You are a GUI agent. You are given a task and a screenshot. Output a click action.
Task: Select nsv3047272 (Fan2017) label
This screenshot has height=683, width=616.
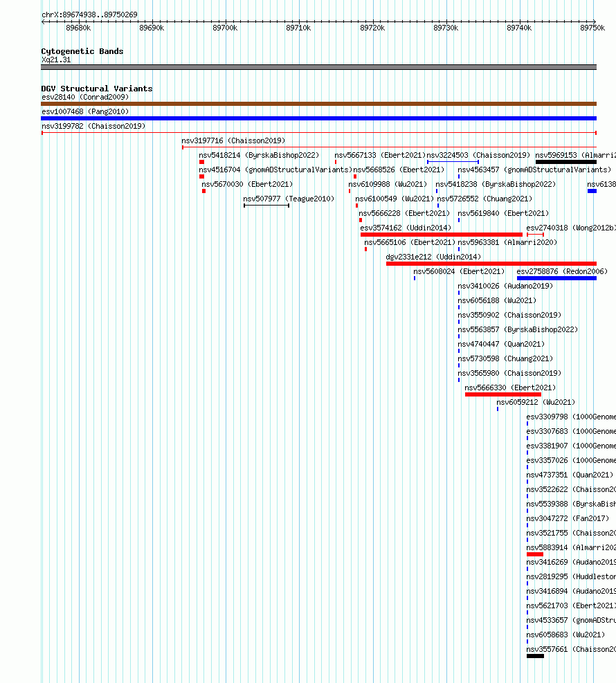click(568, 518)
